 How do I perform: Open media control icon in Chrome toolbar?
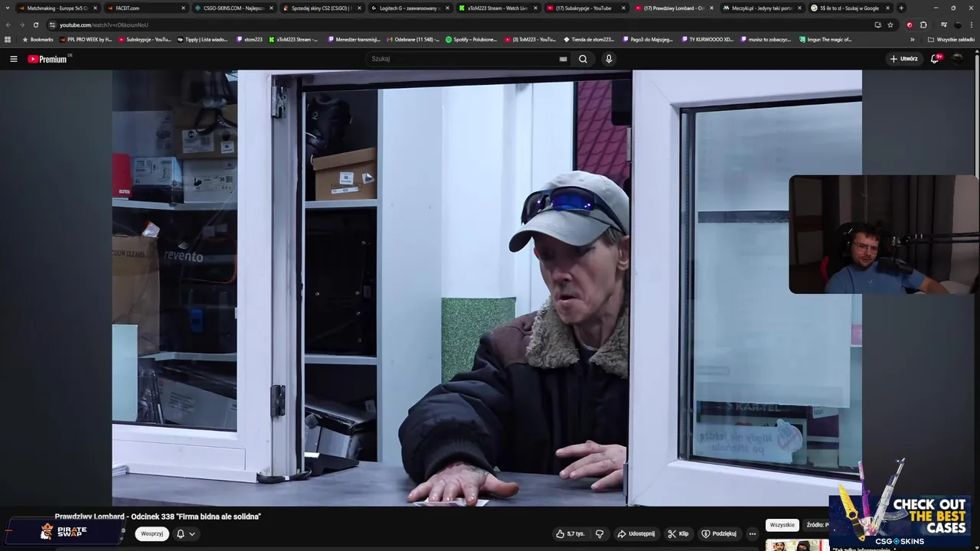pyautogui.click(x=942, y=24)
